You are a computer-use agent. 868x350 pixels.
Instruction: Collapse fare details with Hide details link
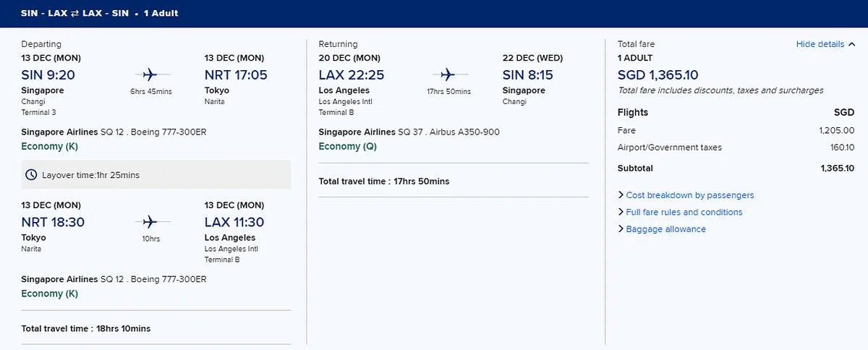(820, 44)
